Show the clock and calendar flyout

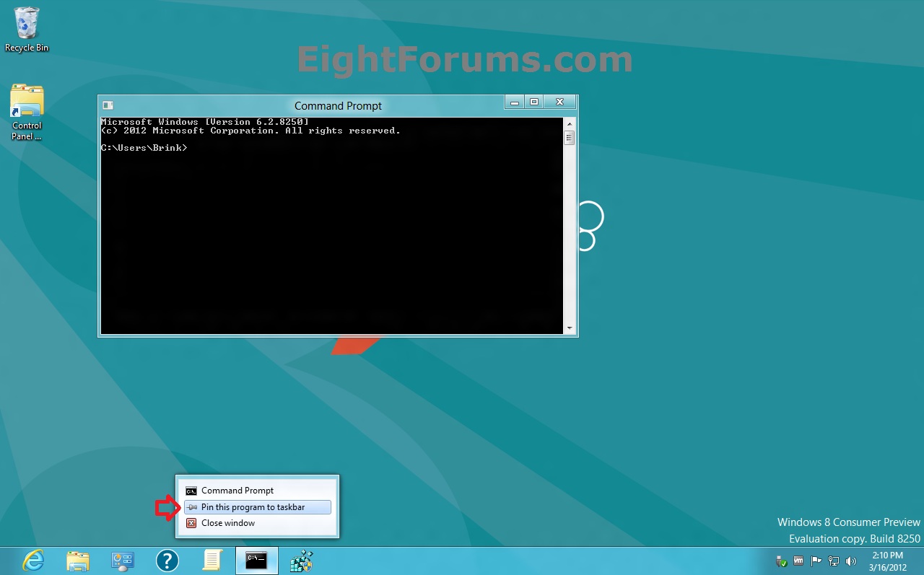[x=887, y=561]
